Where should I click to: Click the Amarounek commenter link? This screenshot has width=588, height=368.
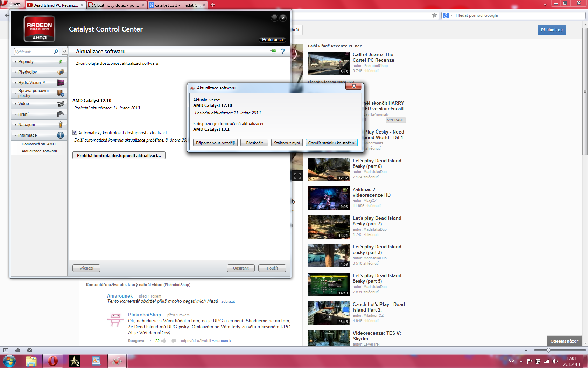[120, 296]
